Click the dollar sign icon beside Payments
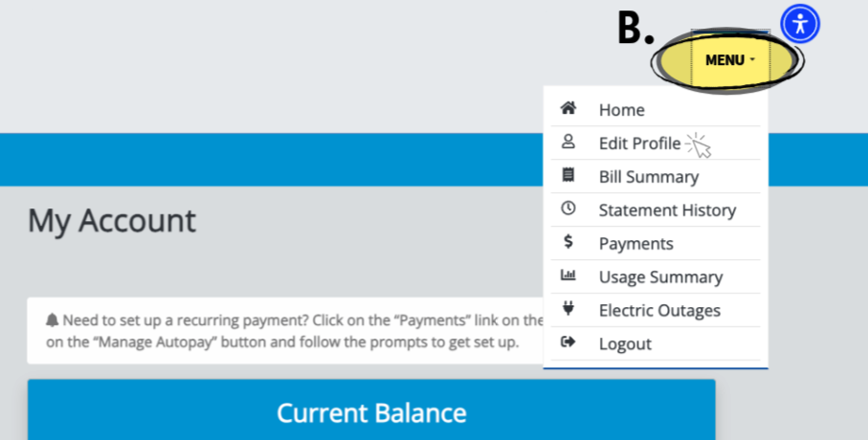This screenshot has width=868, height=440. (568, 242)
